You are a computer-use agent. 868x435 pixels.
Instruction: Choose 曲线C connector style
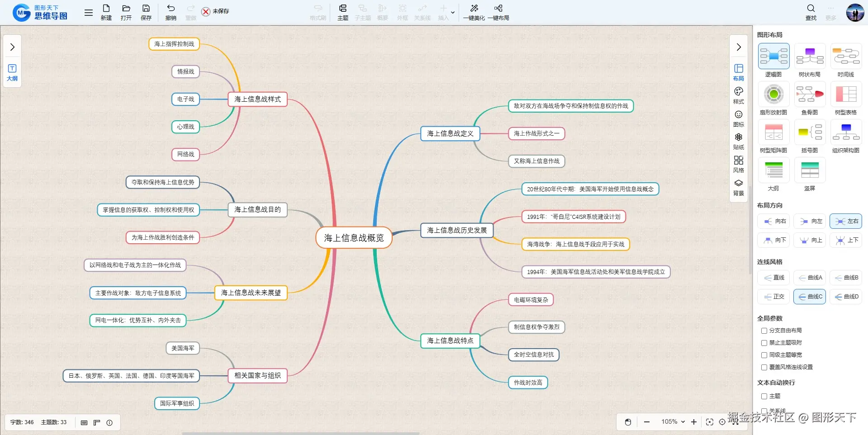810,297
